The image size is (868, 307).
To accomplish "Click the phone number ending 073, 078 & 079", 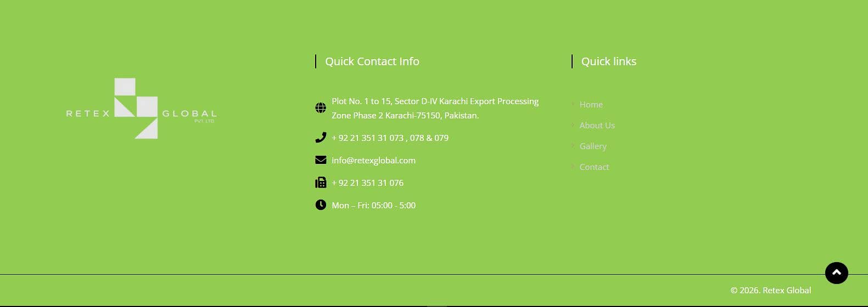I will click(390, 138).
